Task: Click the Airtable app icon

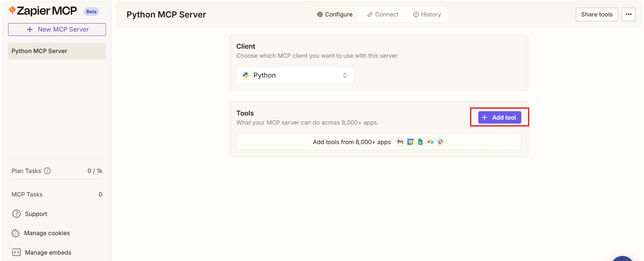Action: click(x=430, y=142)
